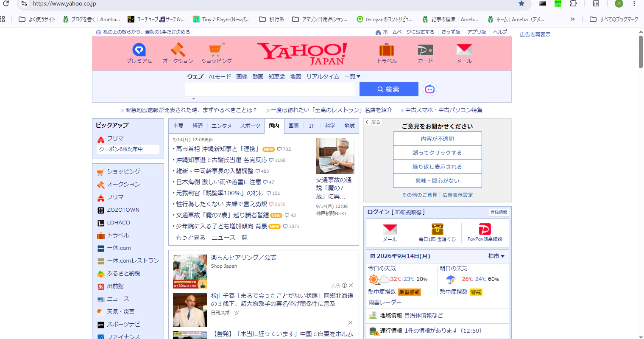
Task: Choose 内容が不適切 feedback option
Action: [x=438, y=139]
